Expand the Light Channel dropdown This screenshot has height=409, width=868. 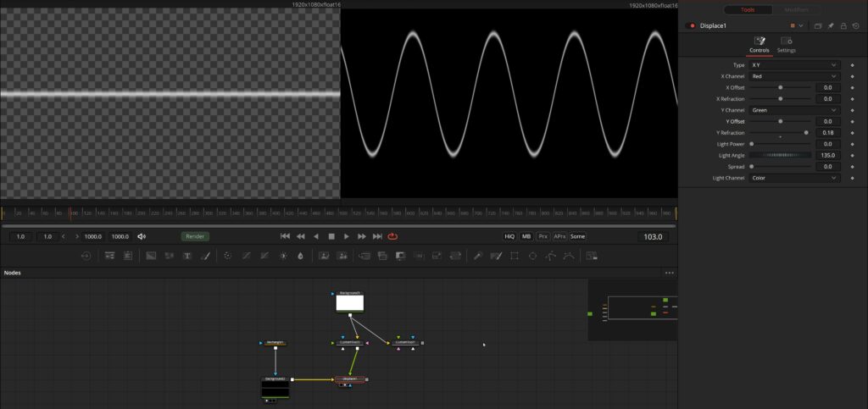click(x=794, y=178)
